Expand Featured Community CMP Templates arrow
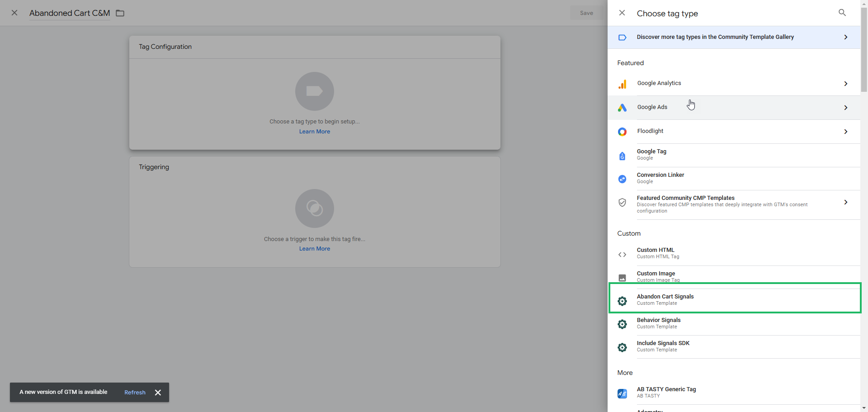Viewport: 868px width, 412px height. [x=845, y=202]
